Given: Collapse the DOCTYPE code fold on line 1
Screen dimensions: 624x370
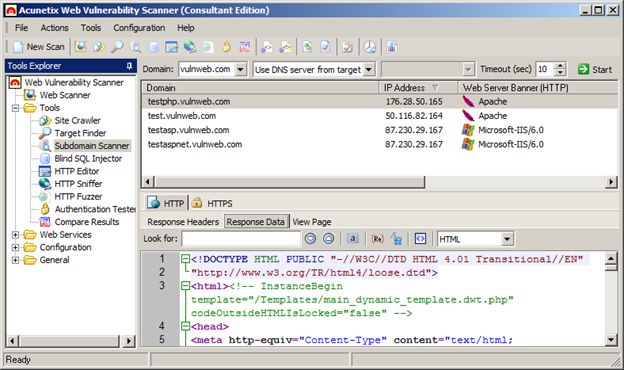Looking at the screenshot, I should (x=185, y=259).
